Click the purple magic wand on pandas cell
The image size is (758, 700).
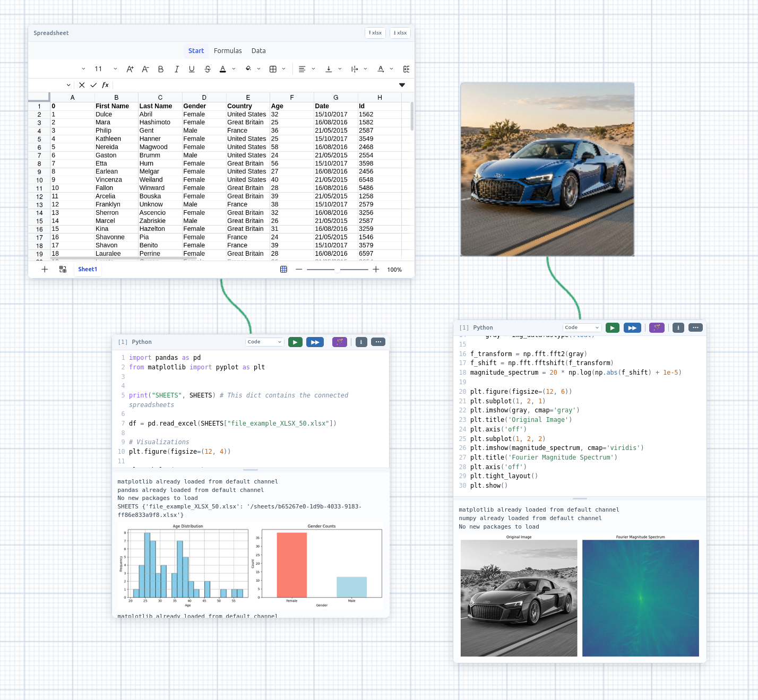coord(340,342)
